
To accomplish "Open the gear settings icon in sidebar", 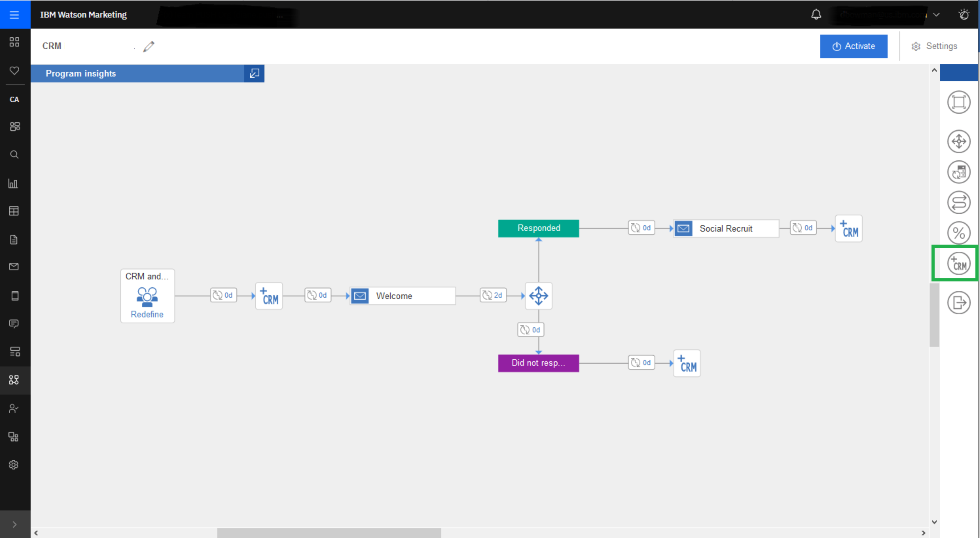I will coord(14,465).
